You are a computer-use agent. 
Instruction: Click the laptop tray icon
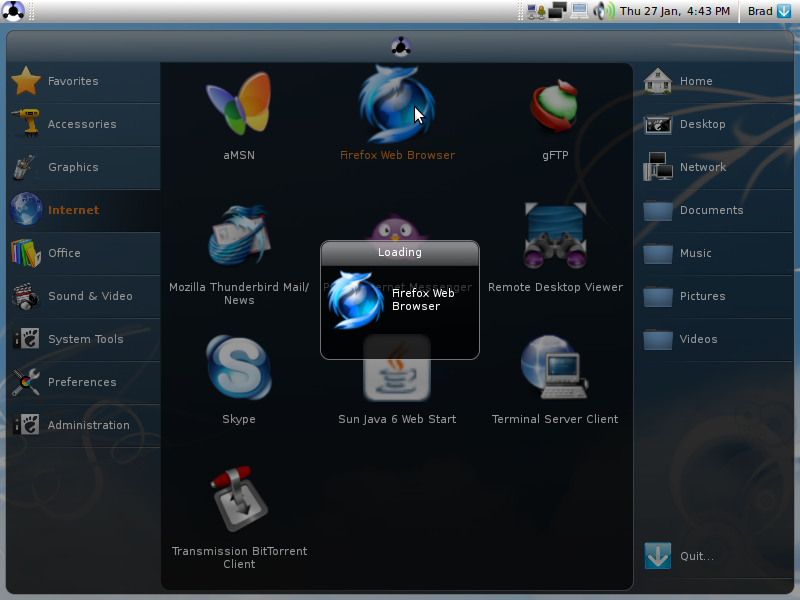[580, 11]
